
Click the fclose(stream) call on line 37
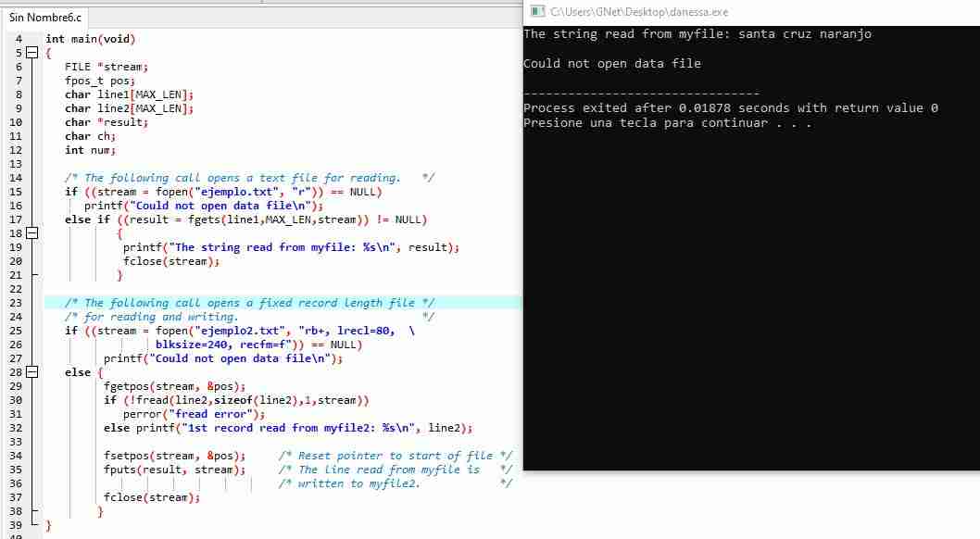(152, 497)
